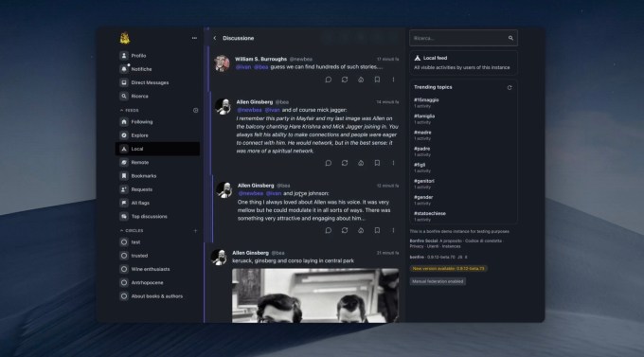Open more options on the joyce johnson post
The height and width of the screenshot is (357, 644).
pos(393,230)
